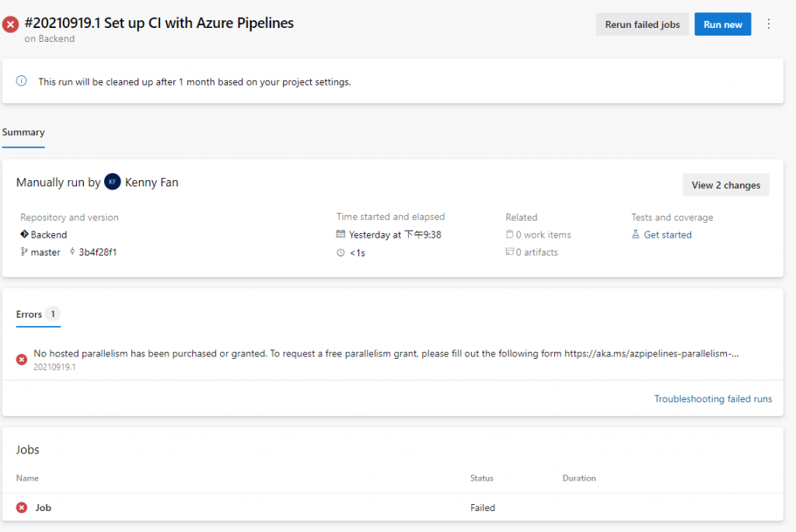Click the info icon in cleanup notice
Screen dimensions: 796x532
click(x=22, y=81)
